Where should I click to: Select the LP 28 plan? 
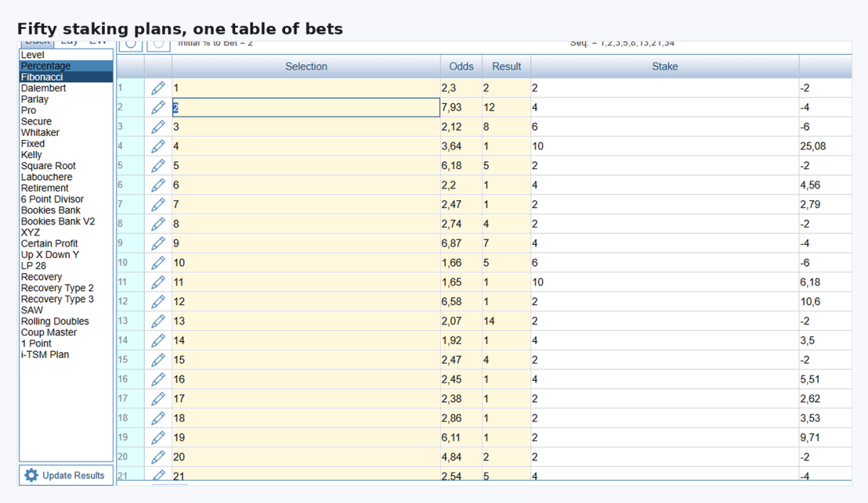66,266
